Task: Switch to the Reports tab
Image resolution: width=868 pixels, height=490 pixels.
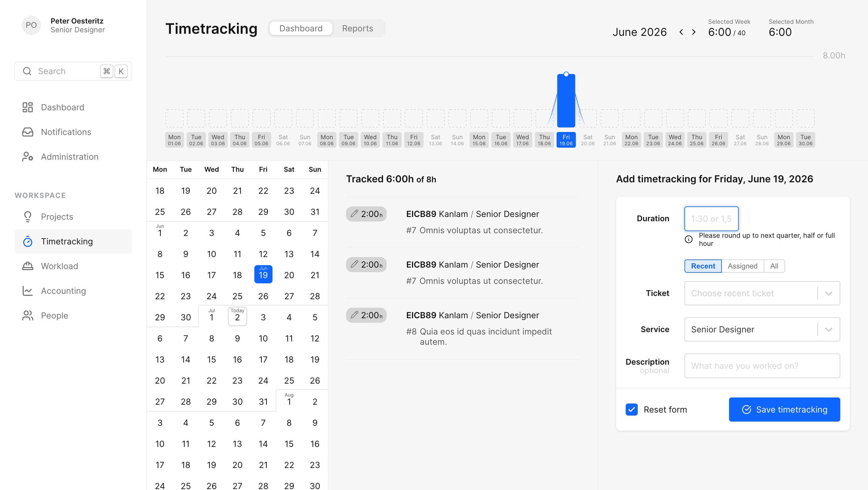Action: (357, 28)
